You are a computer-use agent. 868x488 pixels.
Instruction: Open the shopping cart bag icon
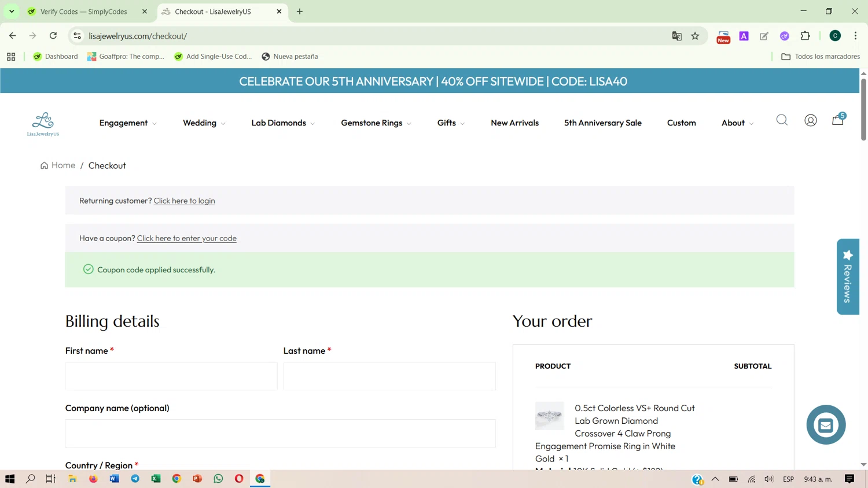[x=838, y=120]
